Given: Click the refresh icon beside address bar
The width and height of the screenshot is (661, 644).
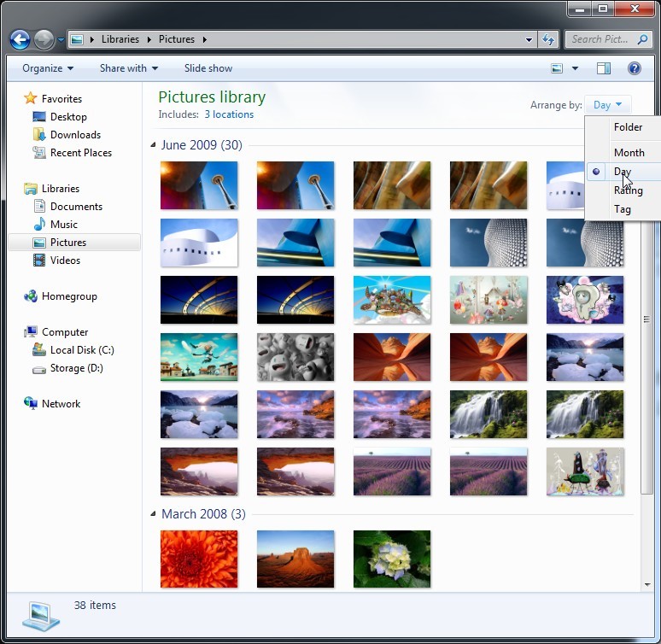Looking at the screenshot, I should pos(547,39).
